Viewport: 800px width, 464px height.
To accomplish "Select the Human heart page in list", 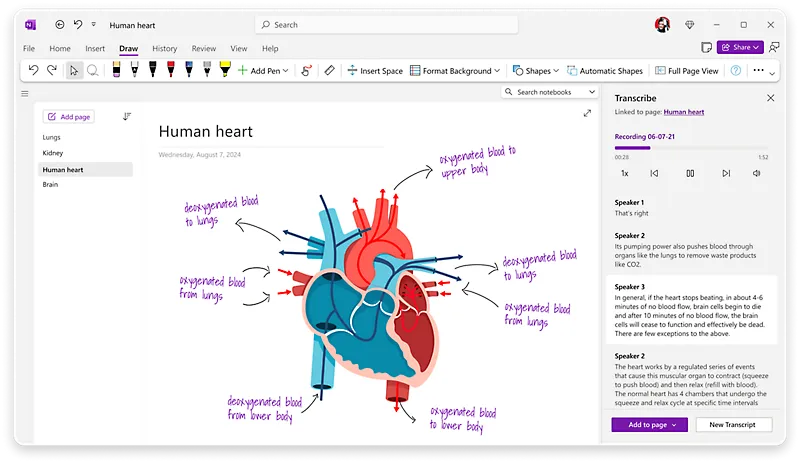I will (85, 169).
